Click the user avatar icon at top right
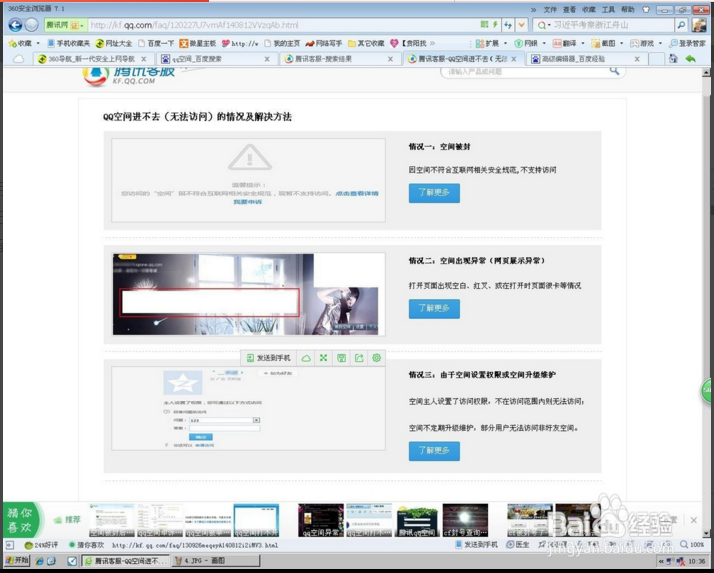714x573 pixels. pyautogui.click(x=699, y=25)
